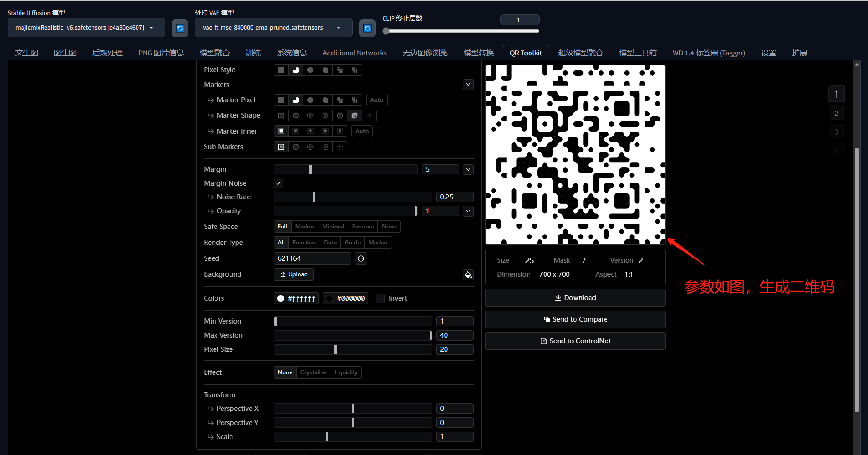Click the Seed input field
The width and height of the screenshot is (868, 455).
(312, 258)
